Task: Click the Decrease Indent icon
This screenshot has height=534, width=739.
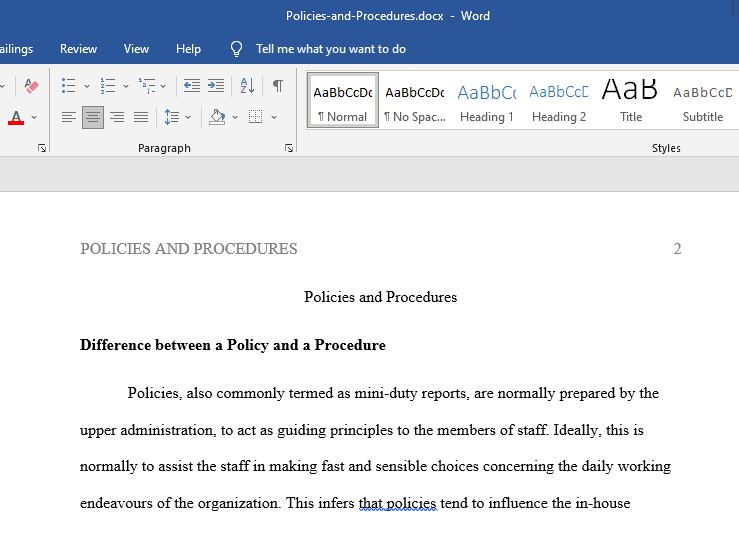Action: pyautogui.click(x=191, y=86)
